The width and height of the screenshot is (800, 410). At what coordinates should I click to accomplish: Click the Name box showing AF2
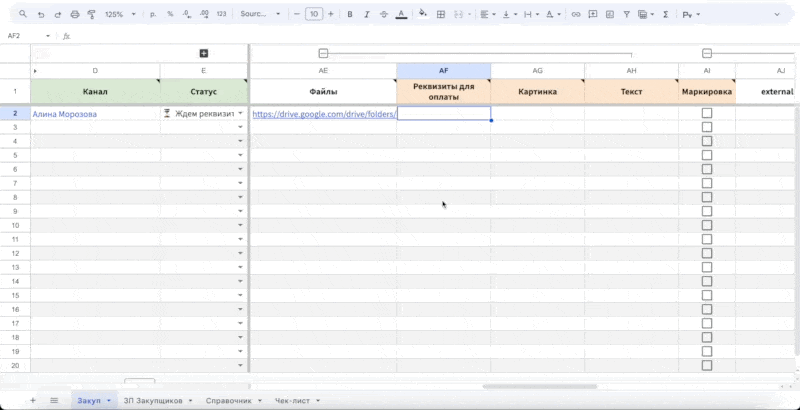point(28,36)
